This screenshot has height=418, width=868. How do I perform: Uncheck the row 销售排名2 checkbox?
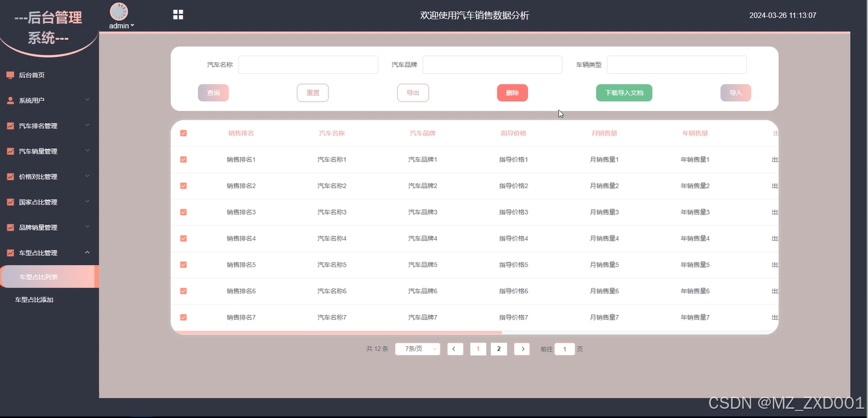pos(184,185)
